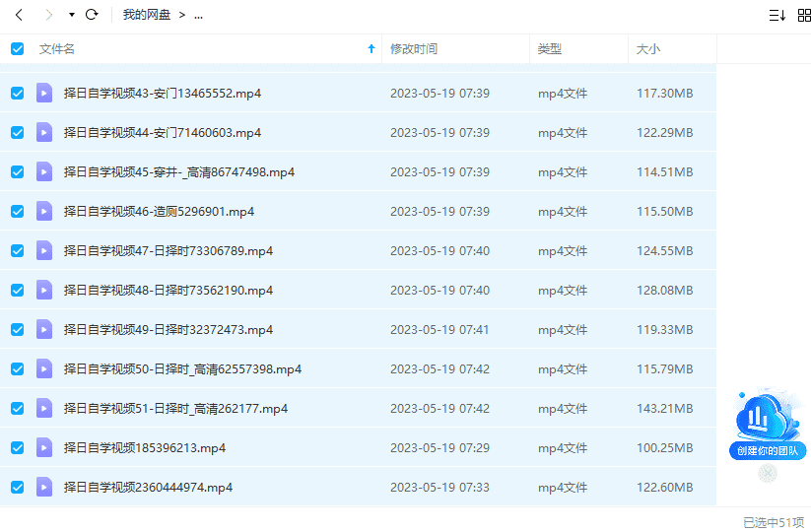Image resolution: width=811 pixels, height=532 pixels.
Task: Refresh the file list
Action: pyautogui.click(x=92, y=15)
